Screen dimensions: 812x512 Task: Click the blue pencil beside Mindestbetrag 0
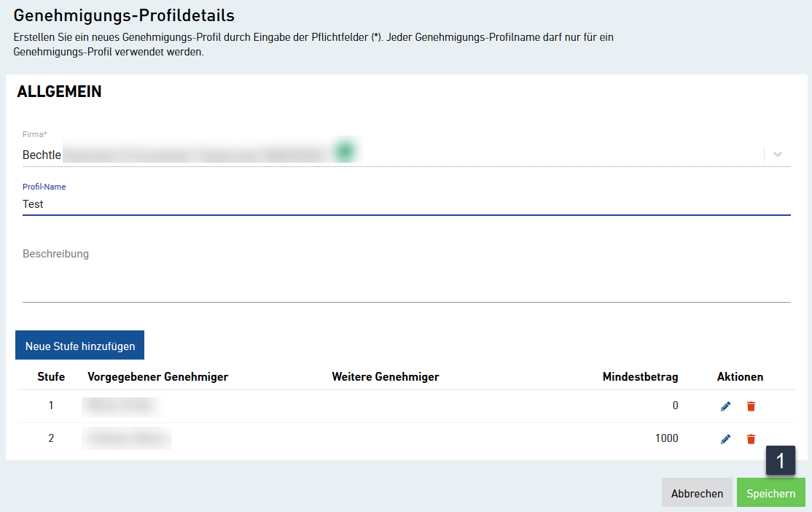[725, 406]
